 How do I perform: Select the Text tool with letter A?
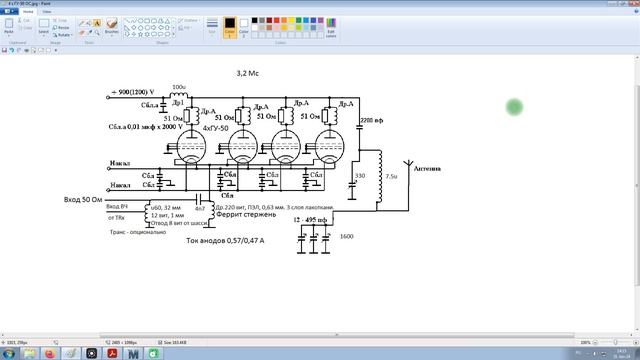97,23
